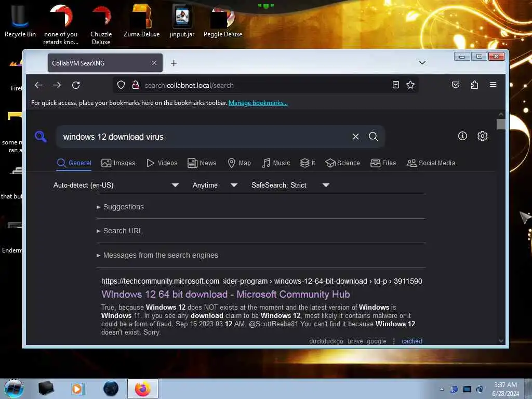Click the Firefox taskbar button
The image size is (532, 399).
[x=143, y=389]
